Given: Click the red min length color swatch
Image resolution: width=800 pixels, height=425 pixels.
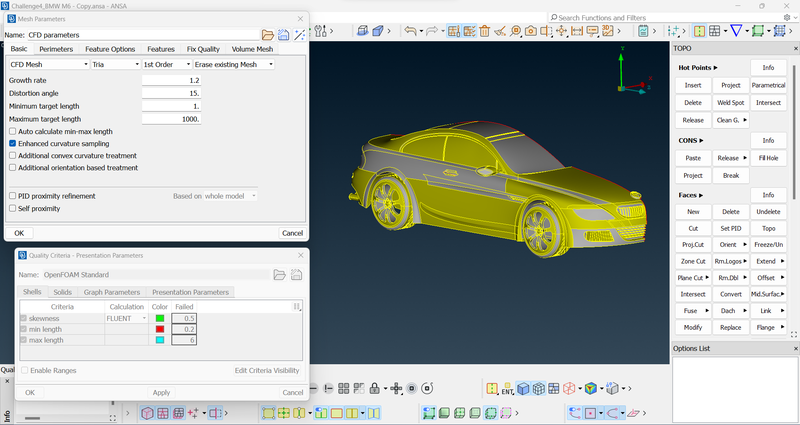Looking at the screenshot, I should tap(160, 329).
